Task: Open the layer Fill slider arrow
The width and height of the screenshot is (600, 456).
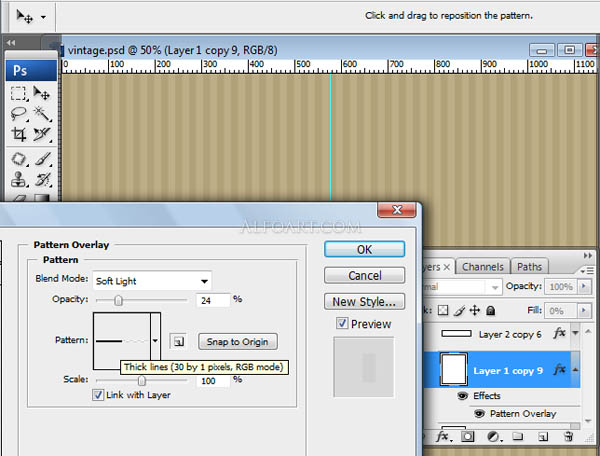Action: pos(584,310)
